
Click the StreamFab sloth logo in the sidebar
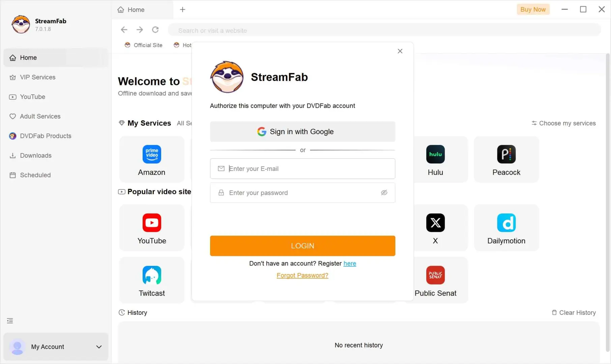coord(21,24)
